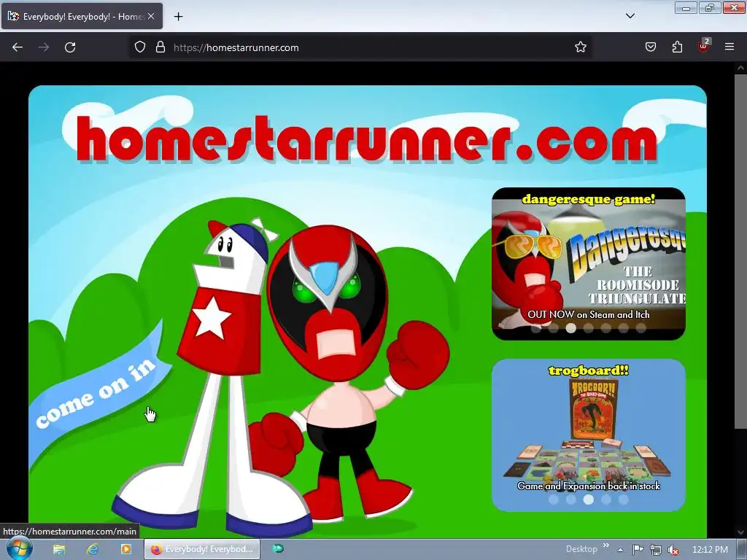Viewport: 747px width, 560px height.
Task: Open the dangeresque game promo image
Action: click(x=589, y=264)
